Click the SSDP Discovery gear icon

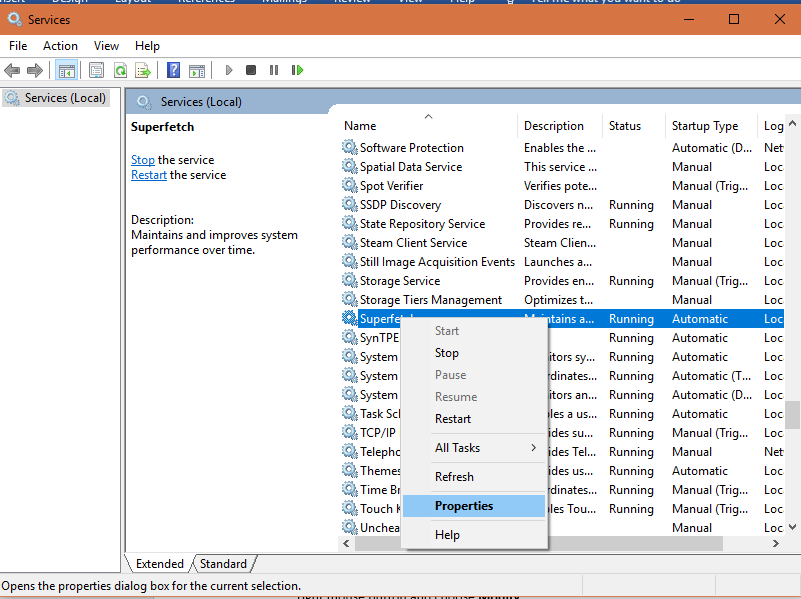point(349,204)
